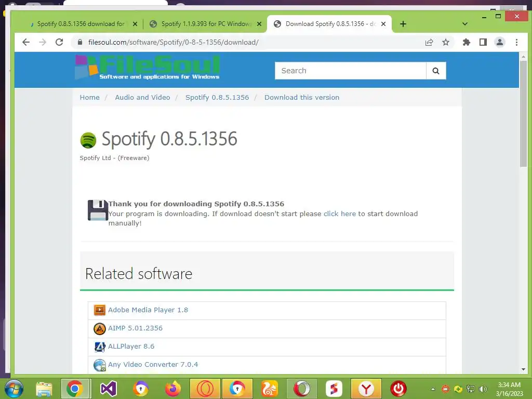Open Firefox from the taskbar

[173, 389]
